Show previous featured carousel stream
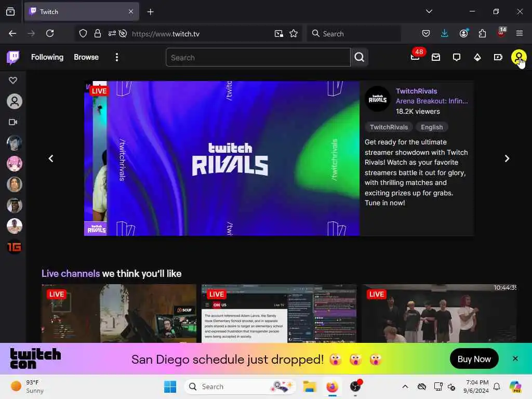 pos(51,158)
